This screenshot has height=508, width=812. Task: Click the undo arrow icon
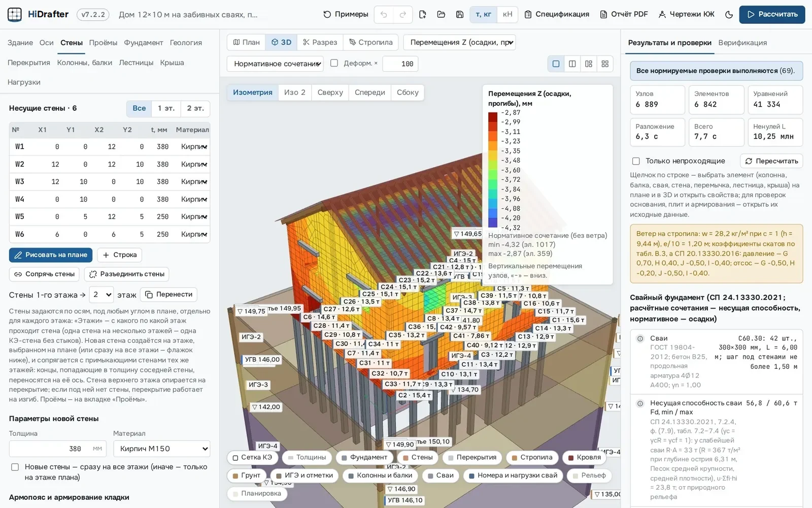click(x=384, y=14)
